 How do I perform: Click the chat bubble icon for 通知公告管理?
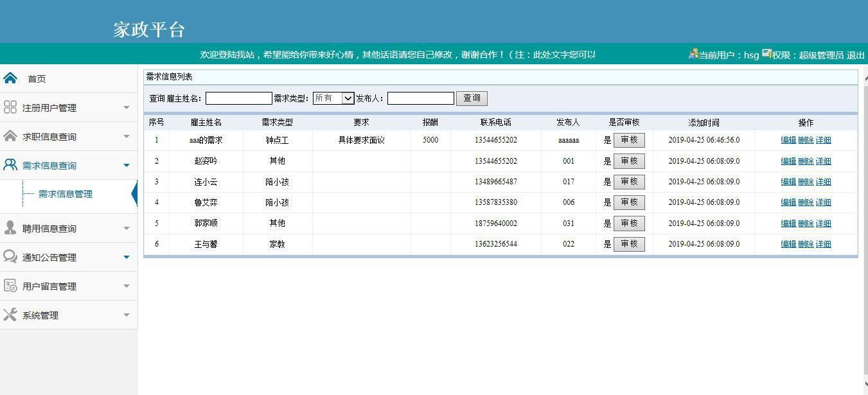coord(10,257)
